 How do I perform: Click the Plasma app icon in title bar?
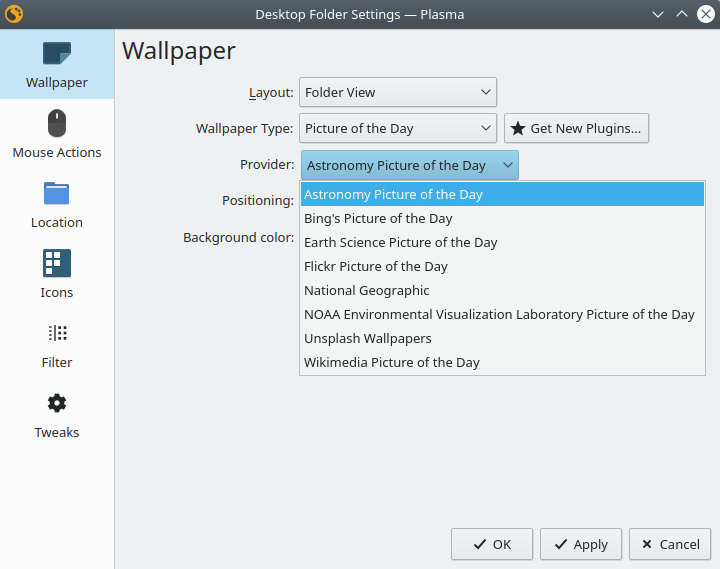click(x=14, y=14)
